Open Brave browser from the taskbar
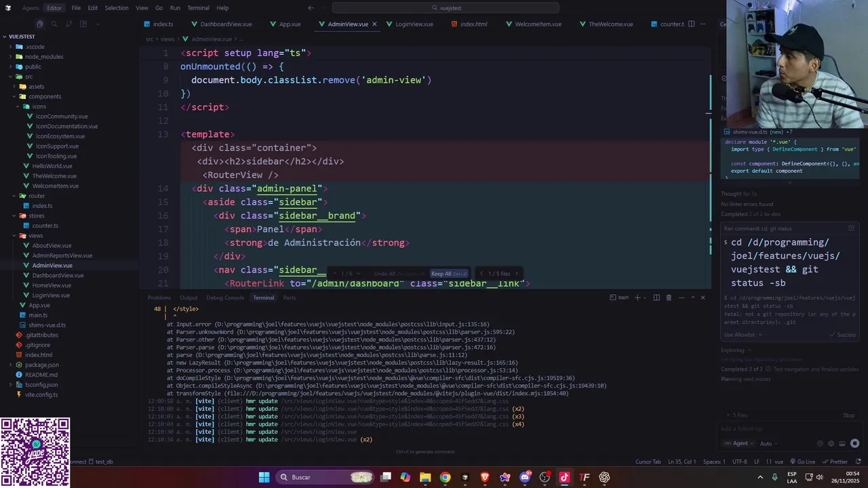This screenshot has width=868, height=488. point(485,477)
